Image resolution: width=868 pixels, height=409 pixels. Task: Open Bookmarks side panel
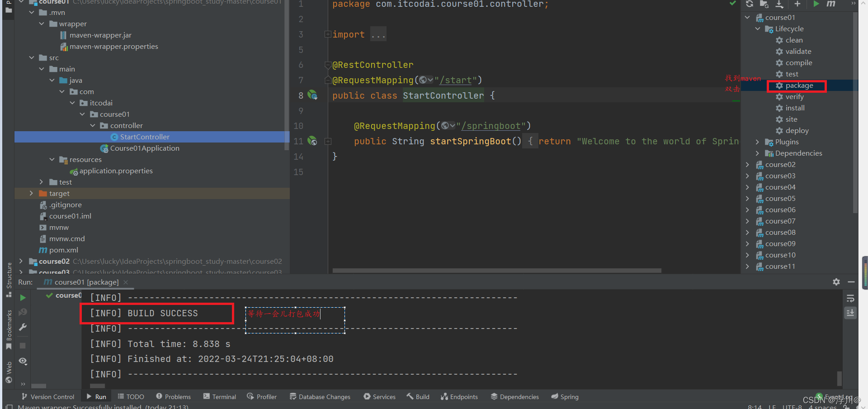[9, 330]
